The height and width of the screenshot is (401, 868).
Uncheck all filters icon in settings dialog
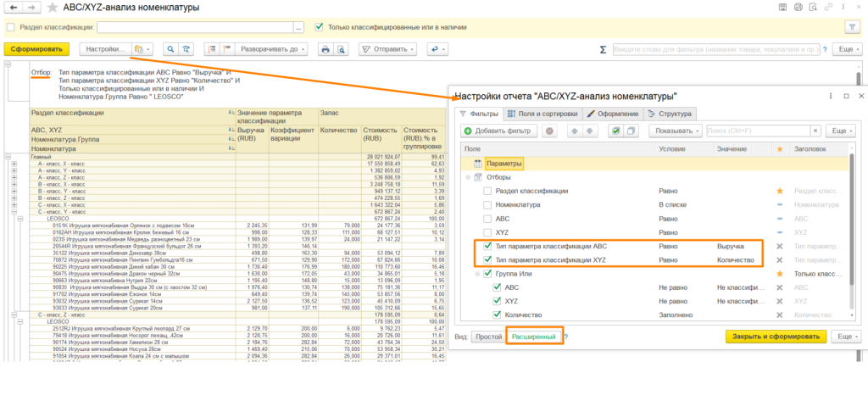pos(630,131)
